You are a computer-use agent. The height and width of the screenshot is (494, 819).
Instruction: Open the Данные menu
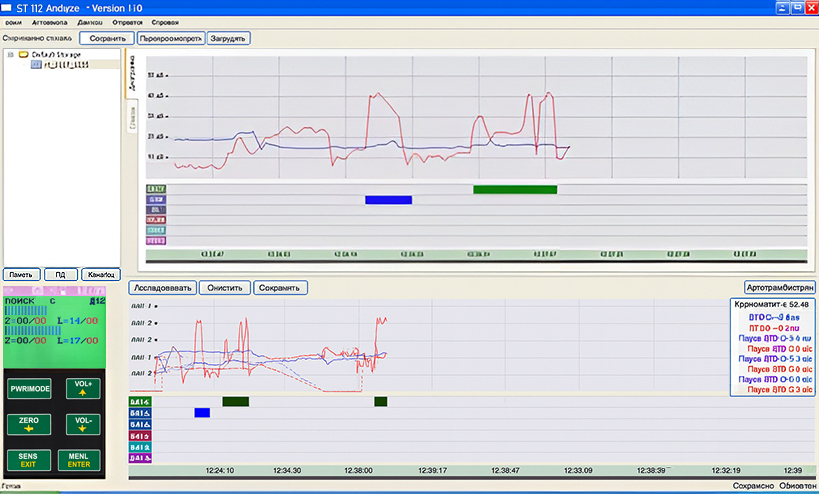tap(90, 21)
